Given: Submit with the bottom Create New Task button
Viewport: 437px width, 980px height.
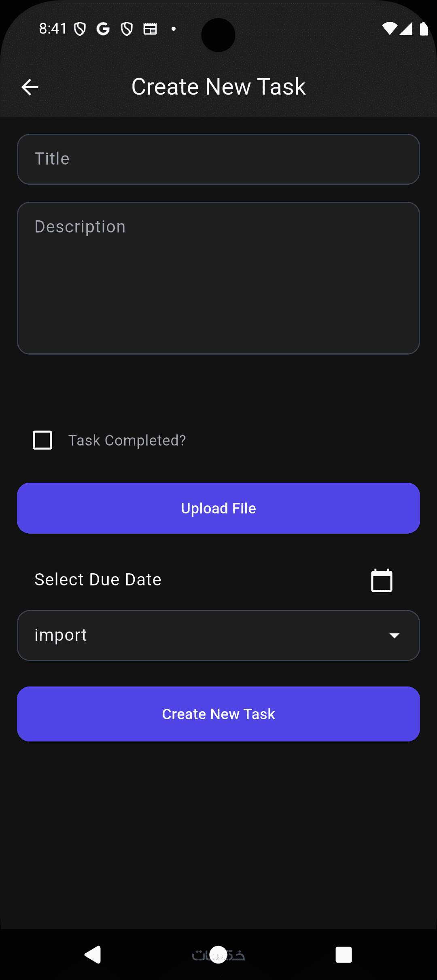Looking at the screenshot, I should click(x=218, y=714).
